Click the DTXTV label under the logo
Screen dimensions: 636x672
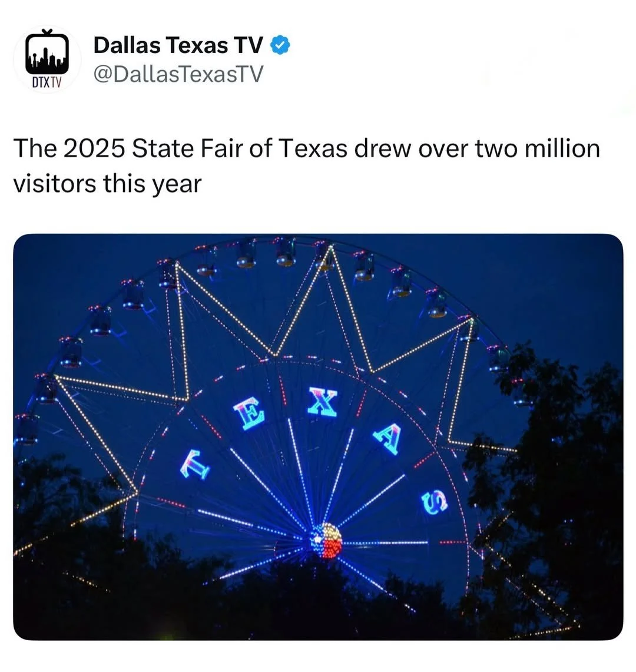(x=47, y=82)
